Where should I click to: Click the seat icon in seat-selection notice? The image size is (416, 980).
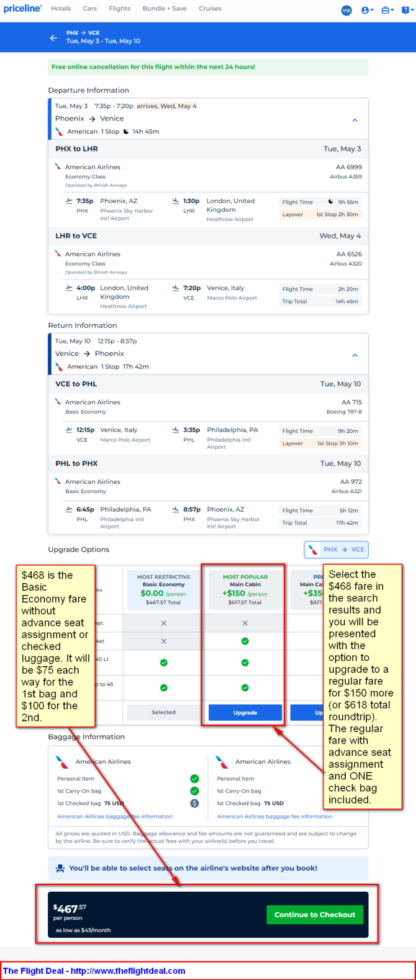coord(60,868)
